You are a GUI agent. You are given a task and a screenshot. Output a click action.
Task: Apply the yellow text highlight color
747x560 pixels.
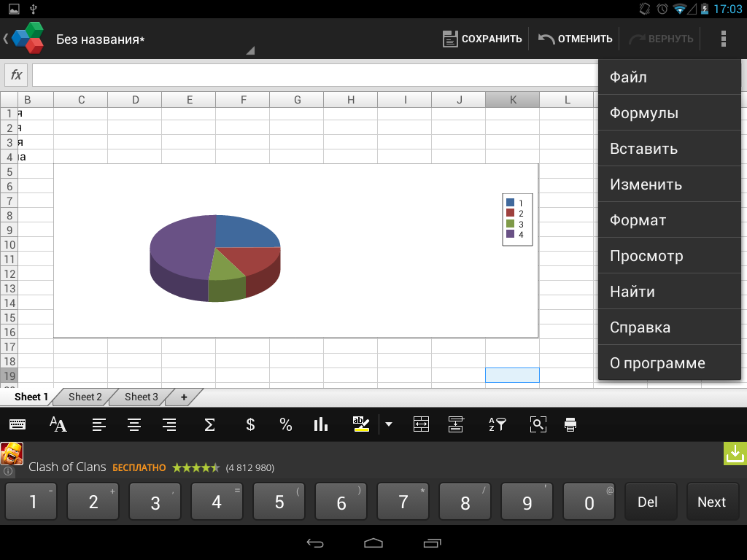362,424
